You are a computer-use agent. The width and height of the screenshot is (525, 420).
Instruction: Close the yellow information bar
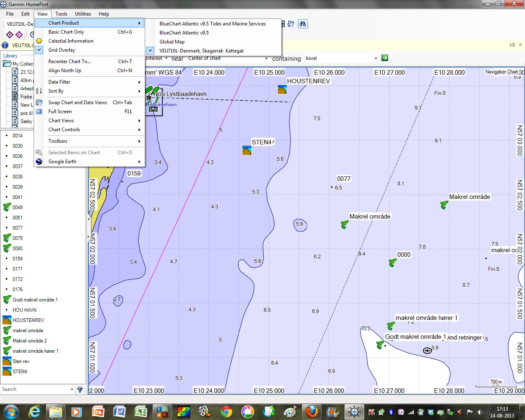click(x=520, y=45)
